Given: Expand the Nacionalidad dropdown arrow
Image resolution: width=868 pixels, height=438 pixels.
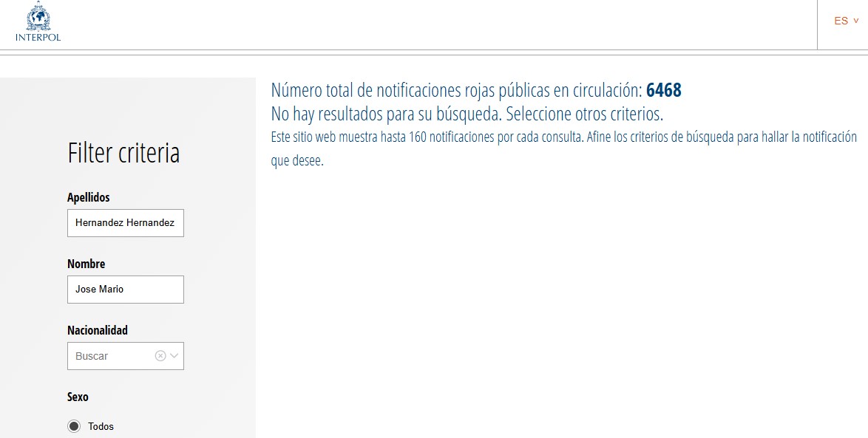Looking at the screenshot, I should 174,356.
